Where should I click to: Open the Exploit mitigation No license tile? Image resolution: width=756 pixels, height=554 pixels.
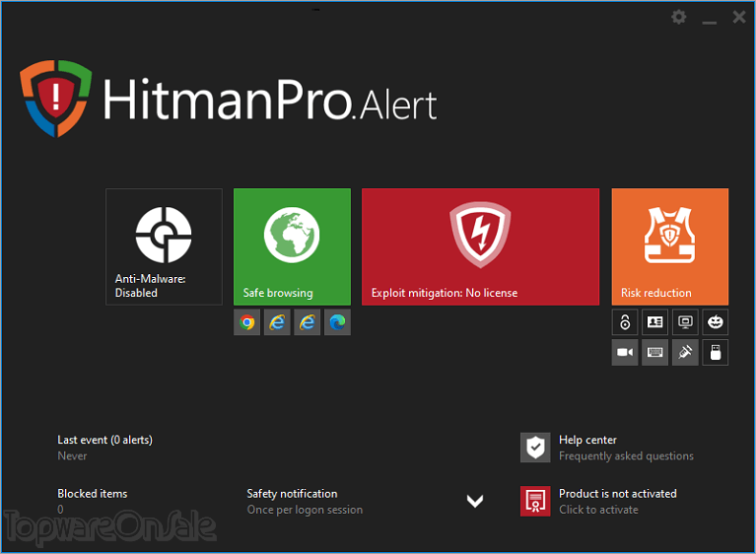coord(480,246)
